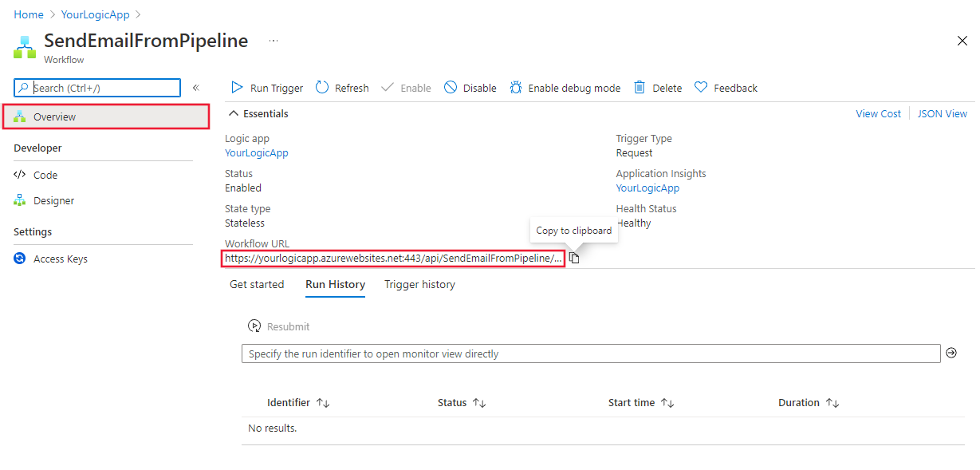This screenshot has height=470, width=980.
Task: Collapse the left navigation pane
Action: (x=195, y=87)
